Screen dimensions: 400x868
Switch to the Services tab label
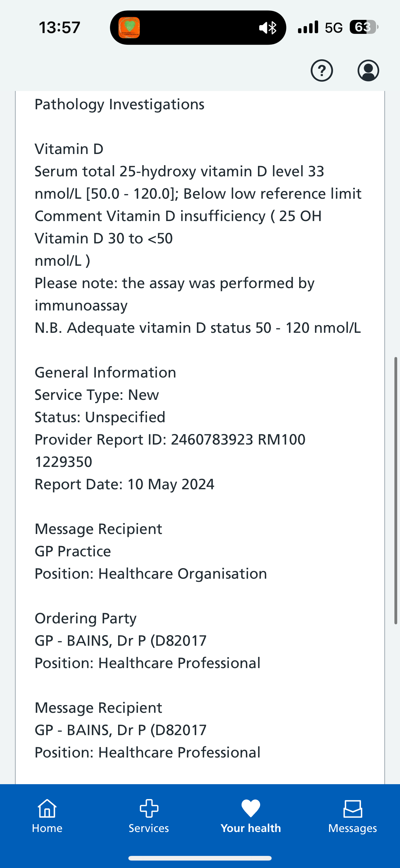149,828
